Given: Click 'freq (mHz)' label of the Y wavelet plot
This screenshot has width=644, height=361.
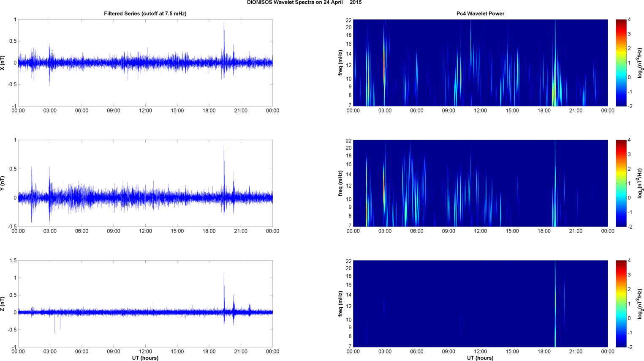Looking at the screenshot, I should click(x=340, y=183).
